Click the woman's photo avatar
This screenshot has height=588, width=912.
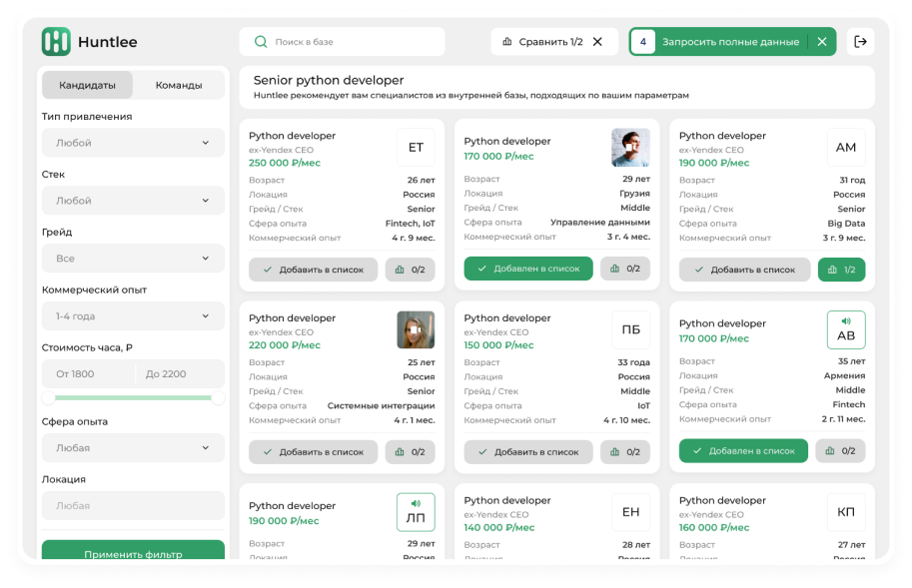[416, 330]
